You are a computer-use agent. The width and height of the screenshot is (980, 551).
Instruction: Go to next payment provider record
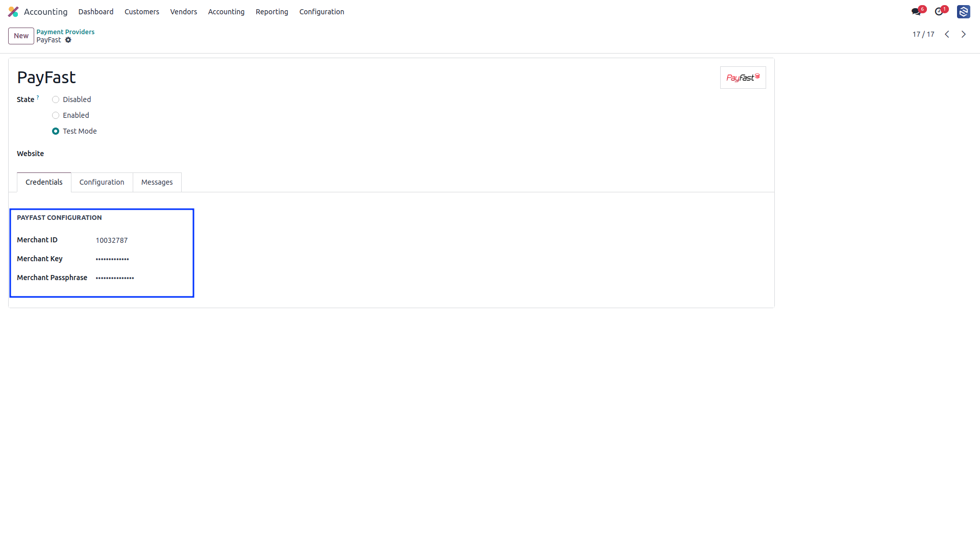[964, 34]
